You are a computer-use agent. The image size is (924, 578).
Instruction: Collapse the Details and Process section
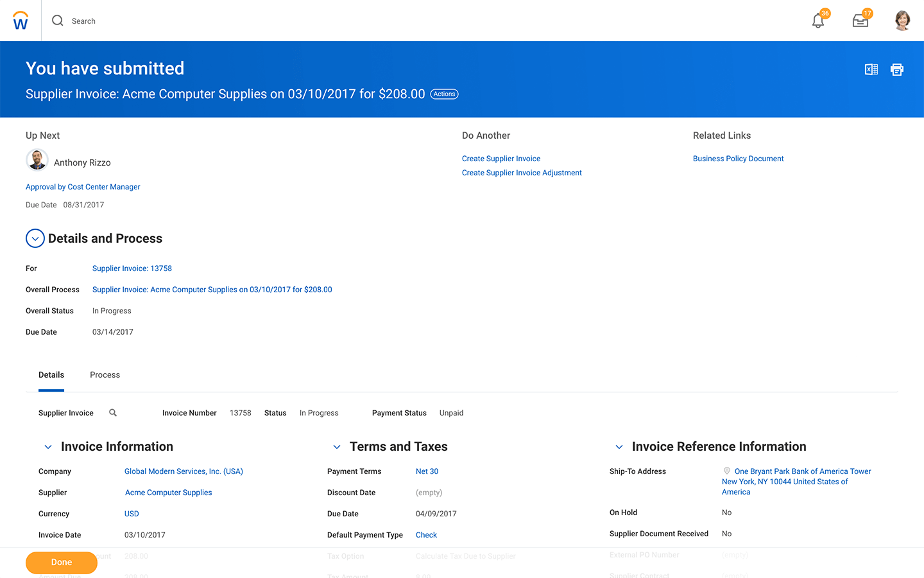coord(35,238)
